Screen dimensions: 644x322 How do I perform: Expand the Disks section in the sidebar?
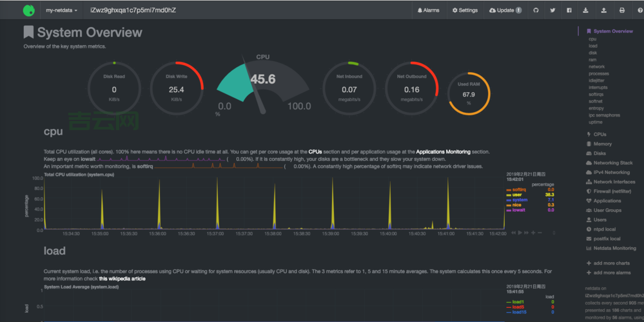click(600, 153)
